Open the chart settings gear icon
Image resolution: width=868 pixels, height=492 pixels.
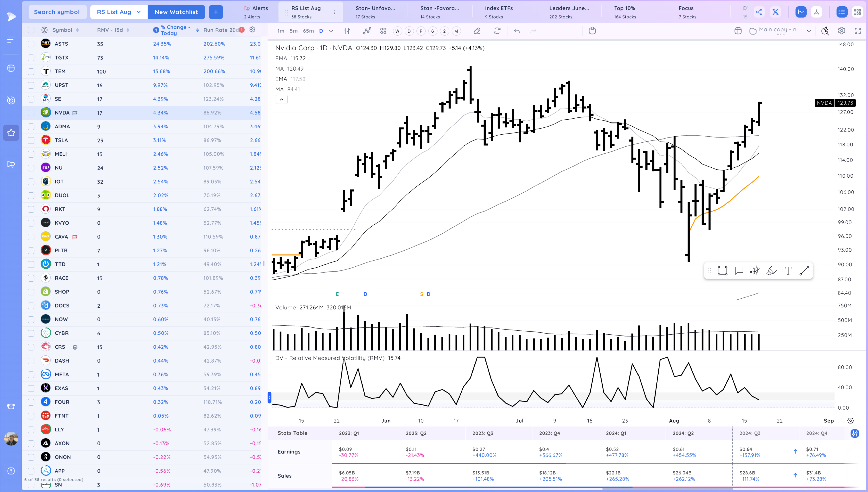point(841,31)
